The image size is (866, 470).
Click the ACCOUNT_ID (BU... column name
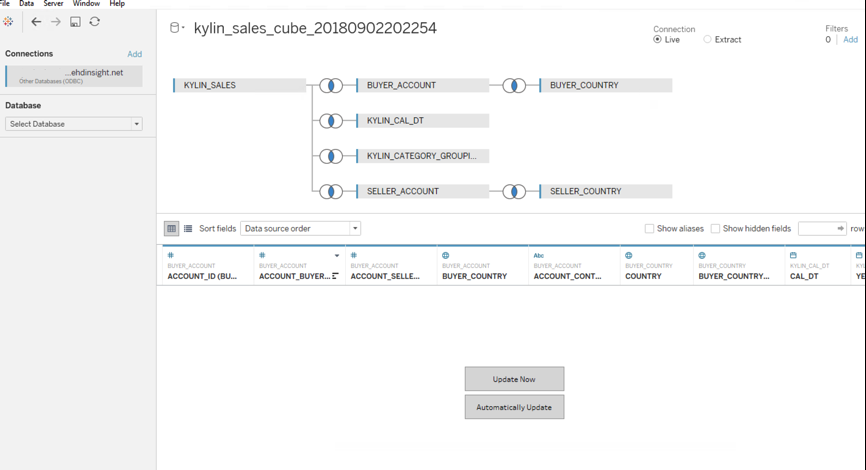(202, 276)
